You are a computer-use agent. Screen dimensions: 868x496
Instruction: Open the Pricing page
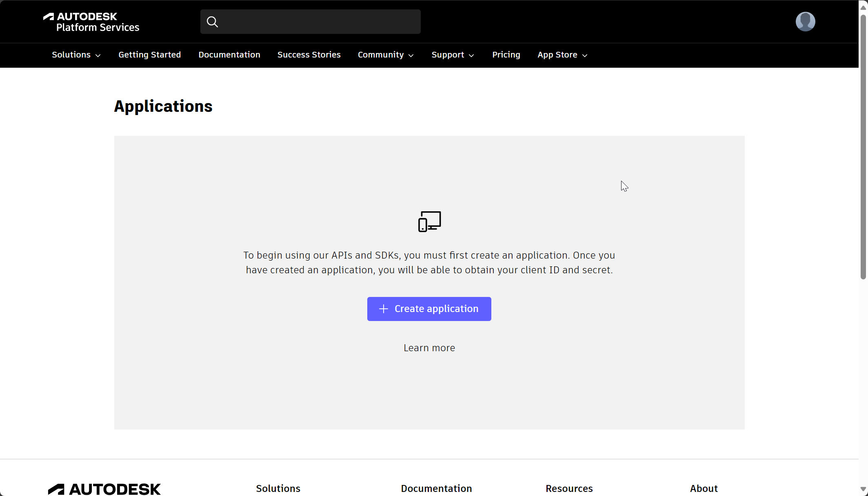(506, 55)
